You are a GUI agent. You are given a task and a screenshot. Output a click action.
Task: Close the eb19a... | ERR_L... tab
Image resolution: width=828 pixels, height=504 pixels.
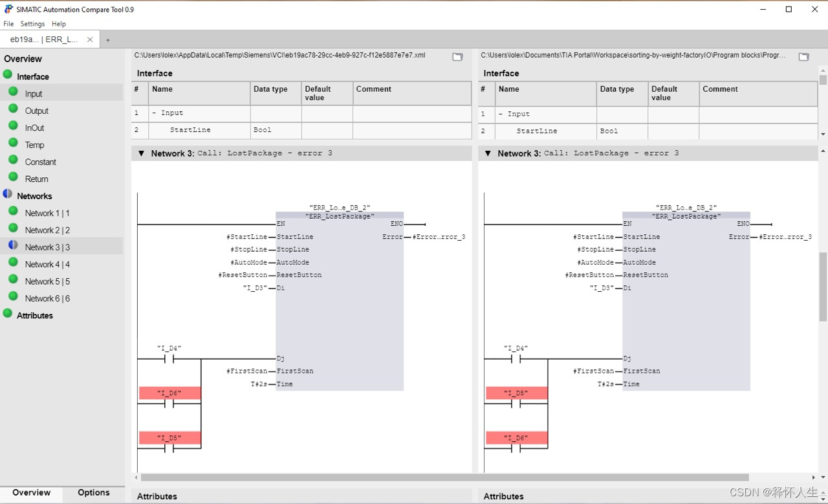pos(90,39)
